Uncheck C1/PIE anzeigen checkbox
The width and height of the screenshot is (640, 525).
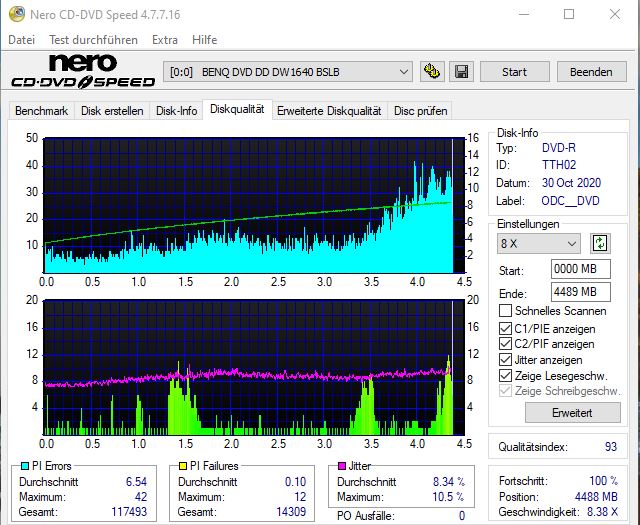(505, 328)
